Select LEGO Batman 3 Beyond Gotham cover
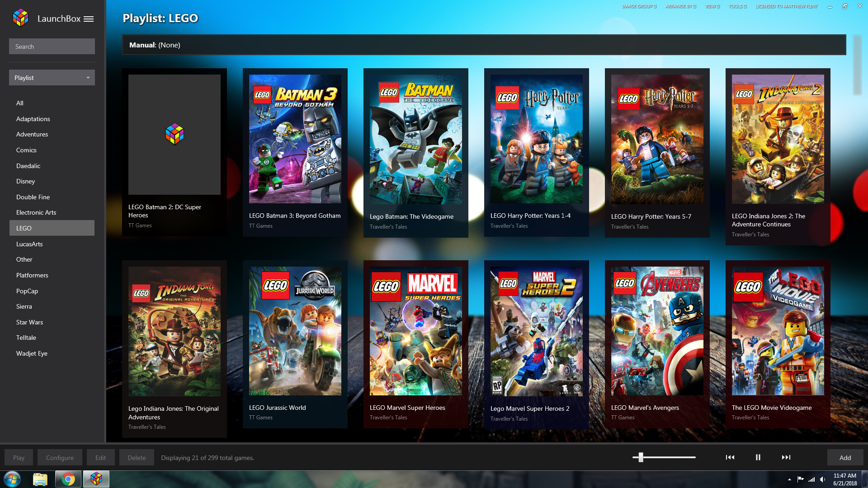868x488 pixels. pos(295,139)
